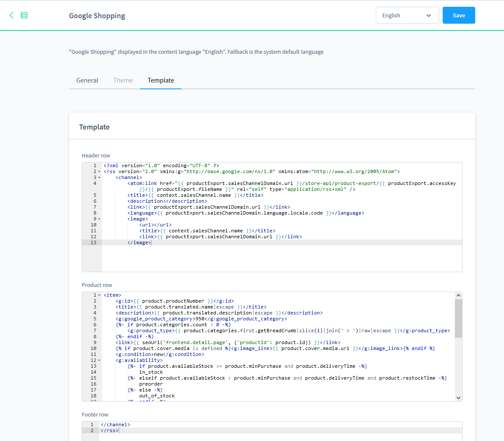Click the seoUrl frontend.detail.page link line

click(228, 343)
